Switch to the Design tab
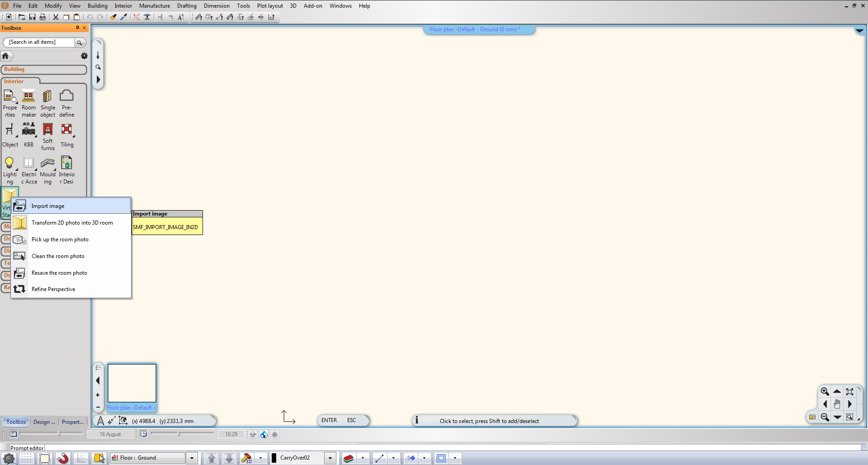Screen dimensions: 868x465 (44, 422)
